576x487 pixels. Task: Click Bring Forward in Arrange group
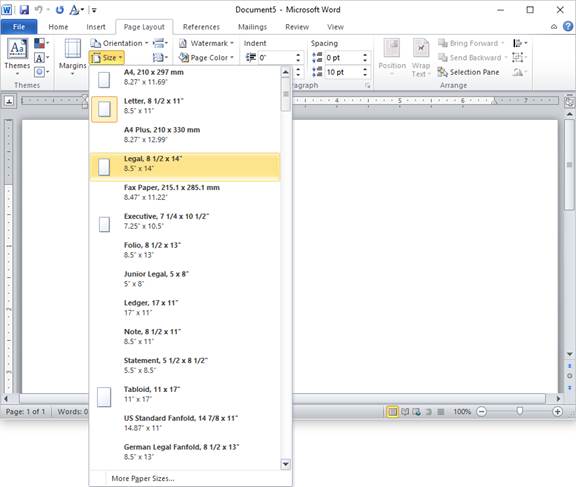471,43
